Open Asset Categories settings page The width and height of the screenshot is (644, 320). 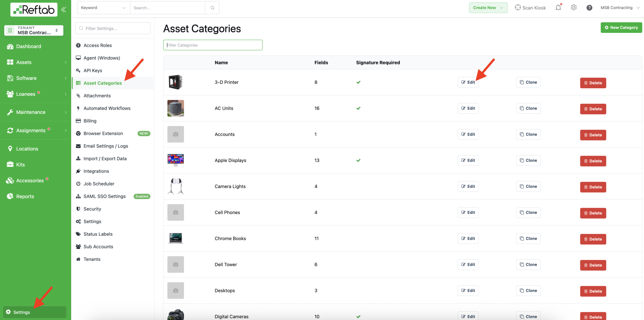click(113, 83)
